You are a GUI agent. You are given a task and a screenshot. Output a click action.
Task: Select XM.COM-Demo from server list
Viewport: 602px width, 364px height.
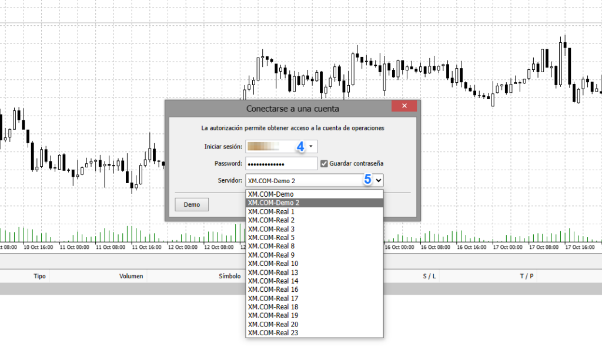click(315, 194)
